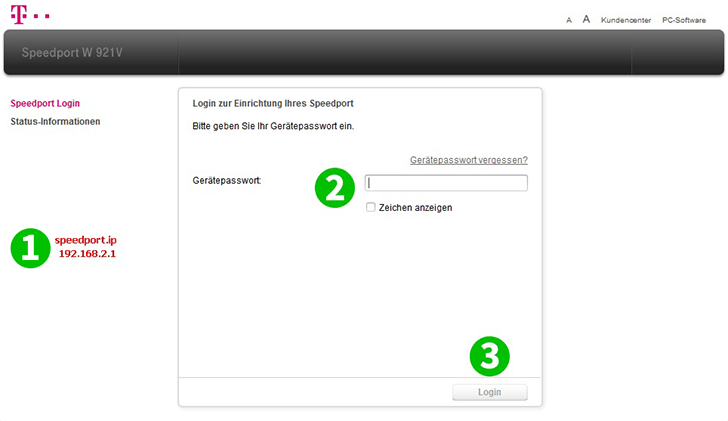Open the Kundencenter link
This screenshot has height=421, width=728.
pyautogui.click(x=626, y=20)
